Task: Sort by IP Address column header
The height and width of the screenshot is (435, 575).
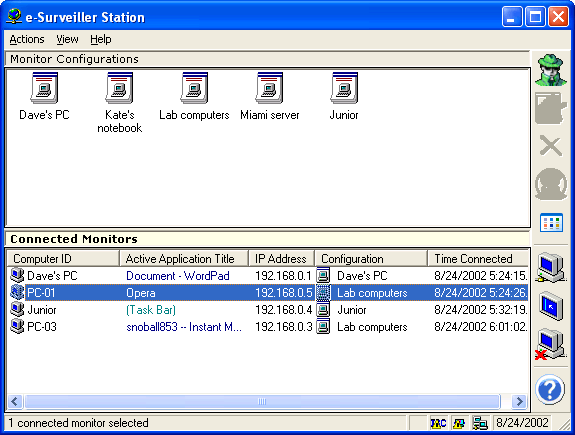Action: coord(281,259)
